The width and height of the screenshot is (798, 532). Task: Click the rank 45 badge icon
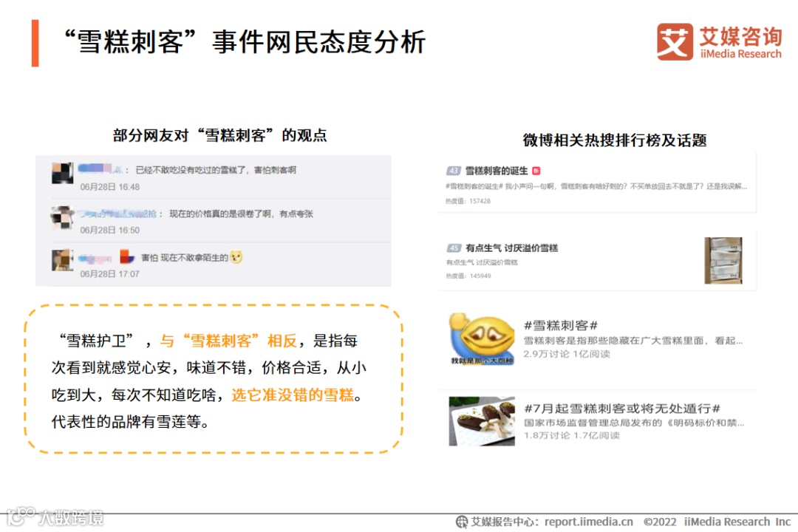point(454,248)
